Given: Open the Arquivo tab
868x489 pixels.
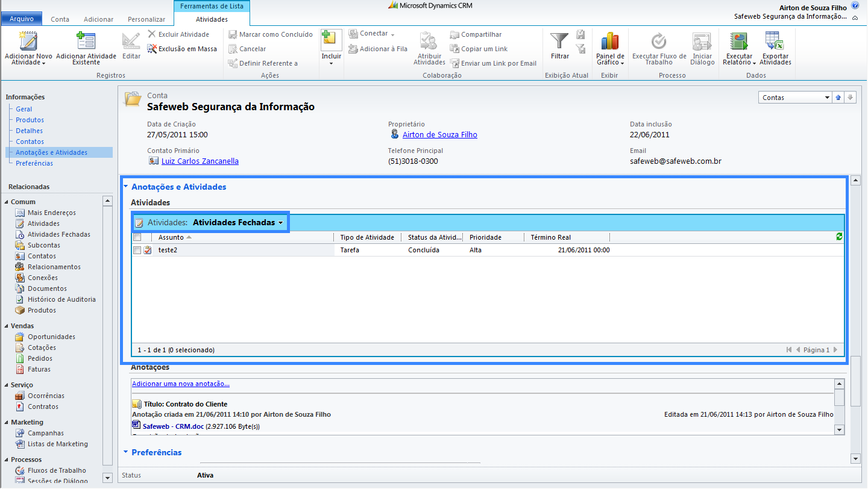Looking at the screenshot, I should 22,19.
